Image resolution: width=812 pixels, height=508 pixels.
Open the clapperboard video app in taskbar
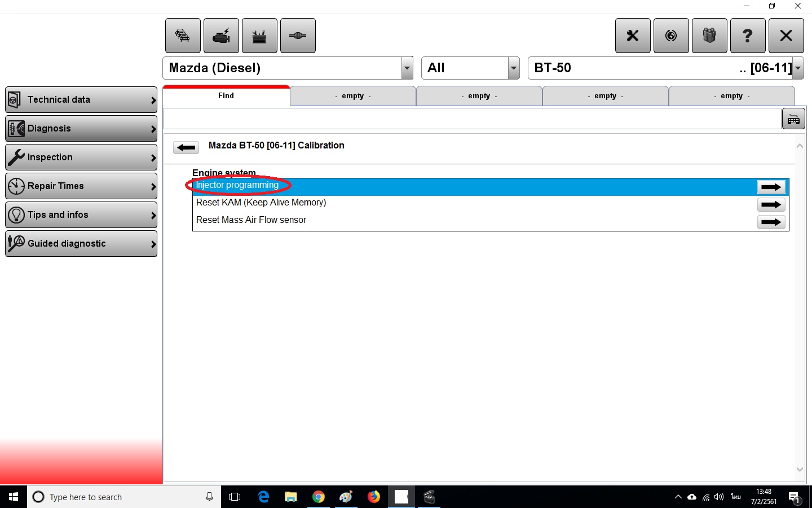tap(429, 497)
